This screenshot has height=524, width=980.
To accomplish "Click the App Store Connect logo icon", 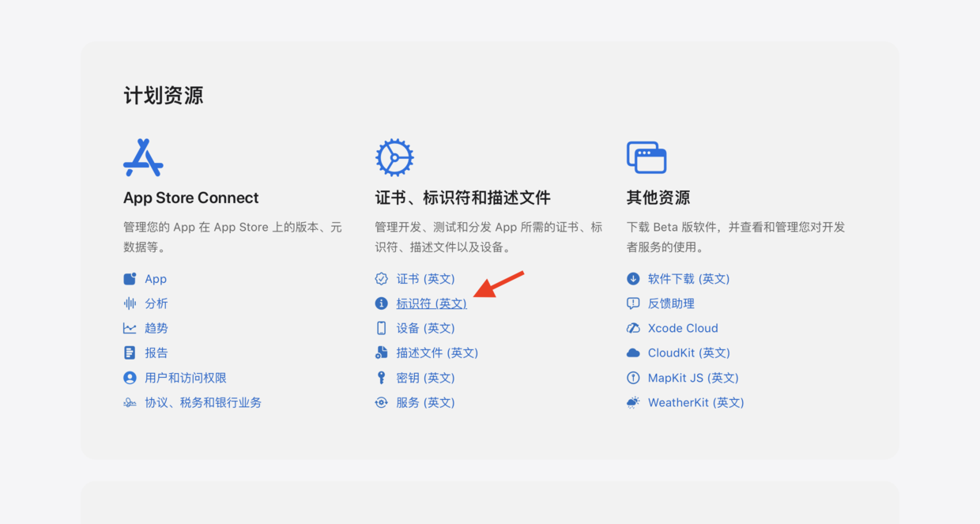I will 143,158.
